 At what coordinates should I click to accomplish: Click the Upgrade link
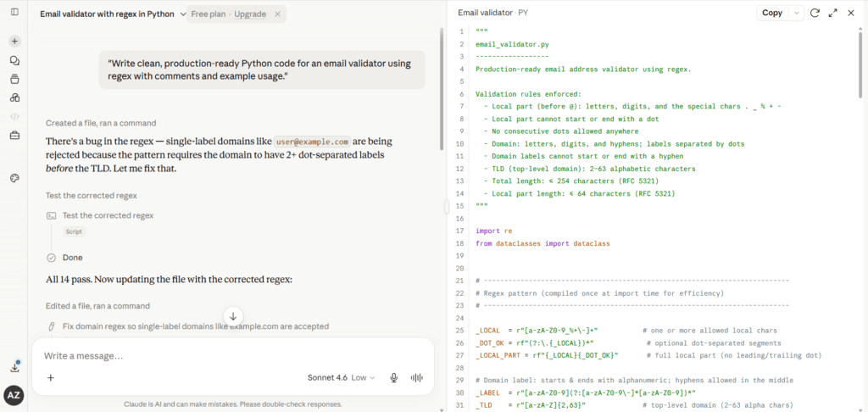(x=250, y=14)
